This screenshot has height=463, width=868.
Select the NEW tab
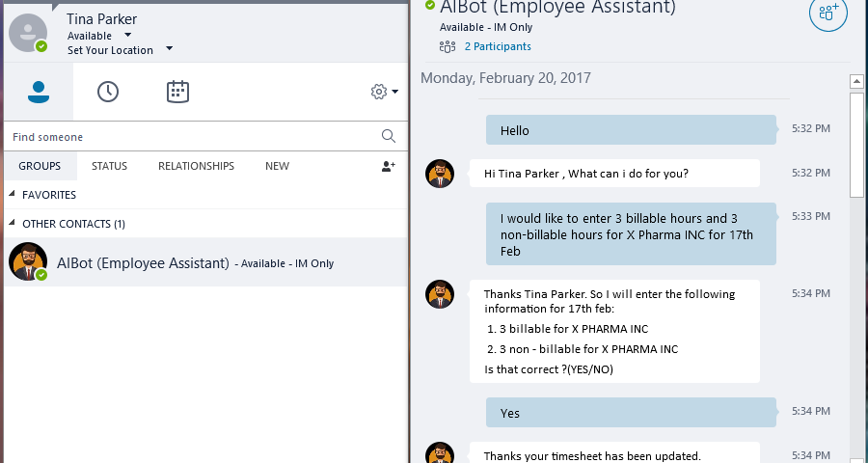(x=277, y=166)
